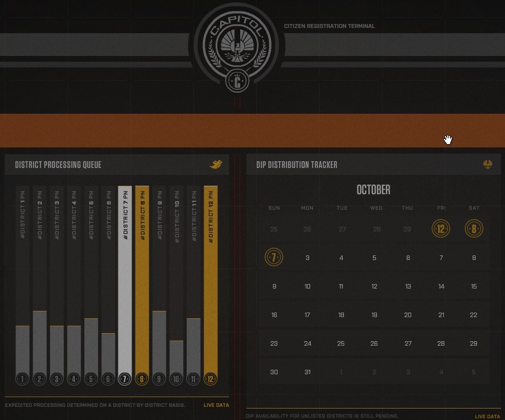Click Live Data under the processing queue
This screenshot has height=420, width=505.
click(x=216, y=405)
